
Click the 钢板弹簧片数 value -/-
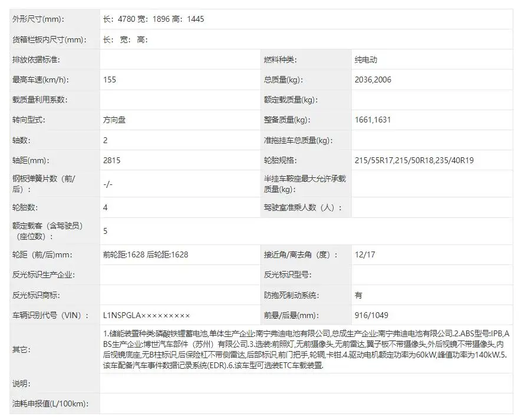point(108,184)
